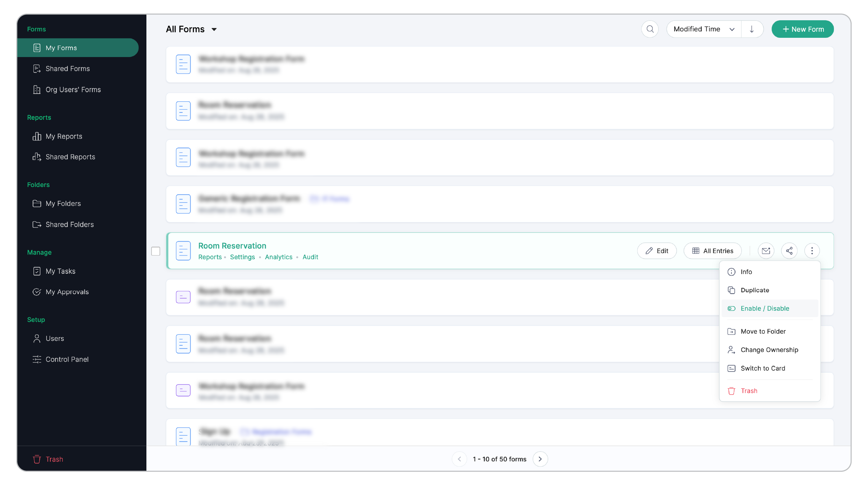The height and width of the screenshot is (485, 868).
Task: Open the Analytics link for Room Reservation
Action: tap(278, 257)
